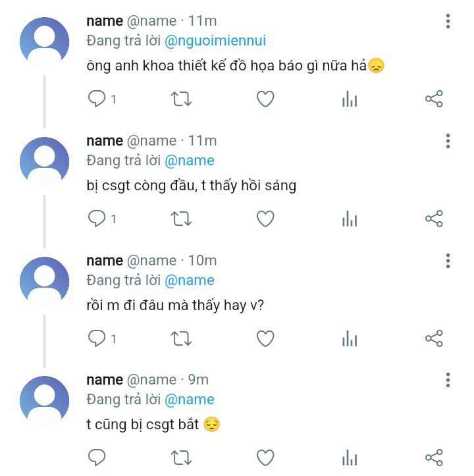Viewport: 474px width, 476px height.
Task: Open more options on the 9m tweet
Action: tap(448, 380)
